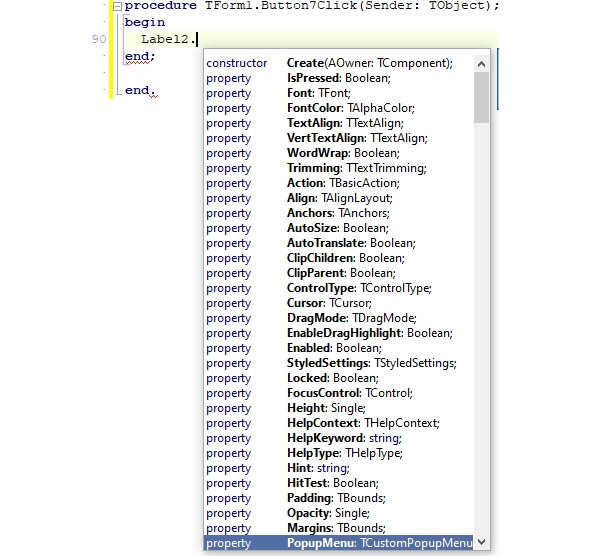The height and width of the screenshot is (556, 591).
Task: Choose the FontColor property from list
Action: point(338,108)
